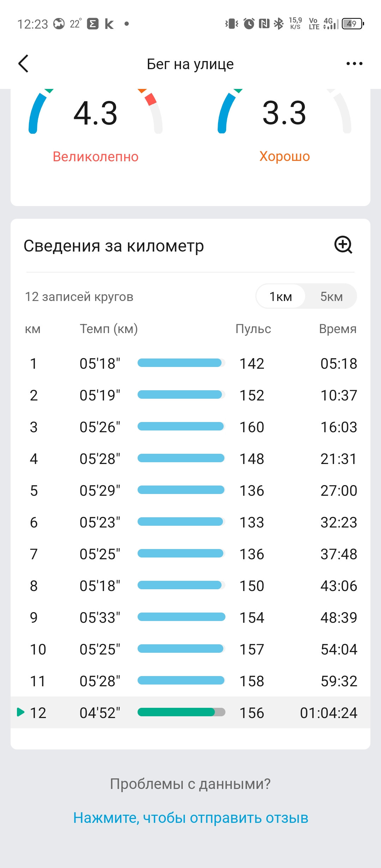Tap the Bluetooth status bar icon
This screenshot has width=381, height=868.
pos(279,24)
